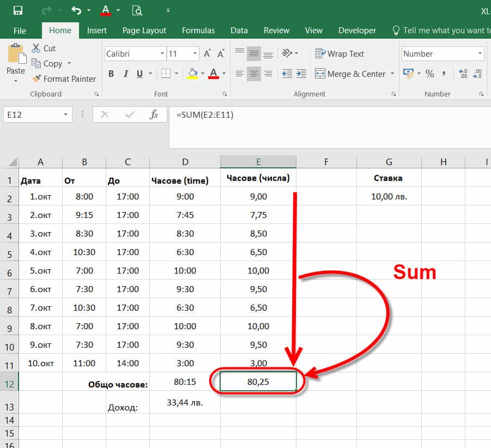Open Font settings dialog launcher
This screenshot has width=491, height=448.
tap(225, 94)
